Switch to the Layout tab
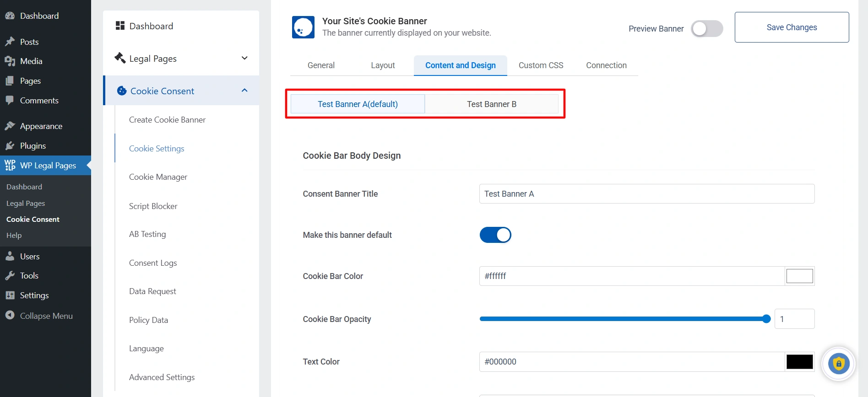 [383, 65]
